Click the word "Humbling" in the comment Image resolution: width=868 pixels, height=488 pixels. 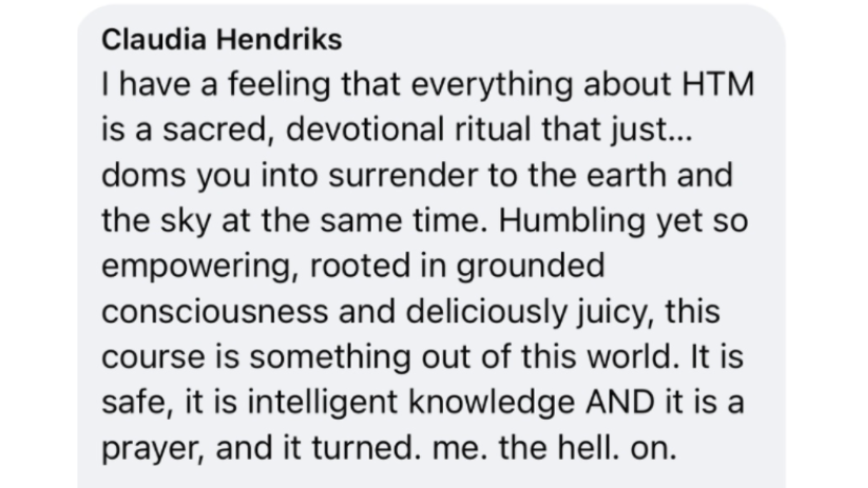(572, 221)
